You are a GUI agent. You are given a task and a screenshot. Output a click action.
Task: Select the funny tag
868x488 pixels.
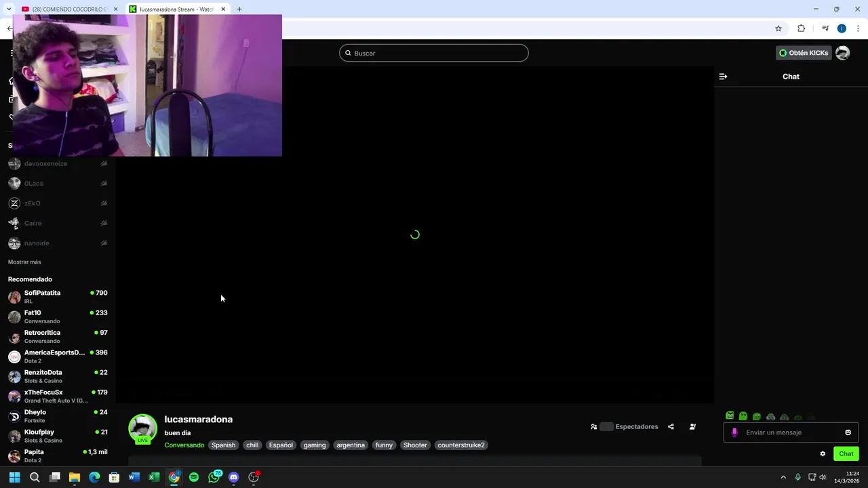[x=384, y=445]
